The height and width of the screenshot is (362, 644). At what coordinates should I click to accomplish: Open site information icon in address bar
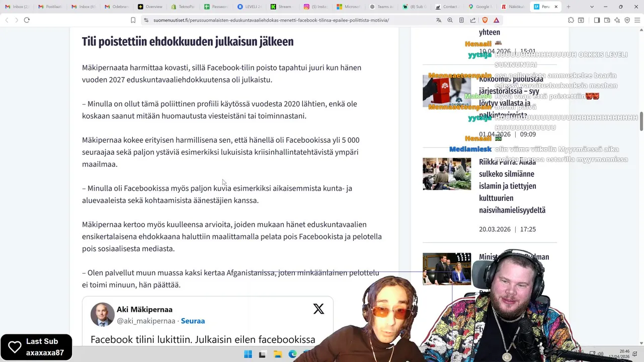[x=146, y=20]
